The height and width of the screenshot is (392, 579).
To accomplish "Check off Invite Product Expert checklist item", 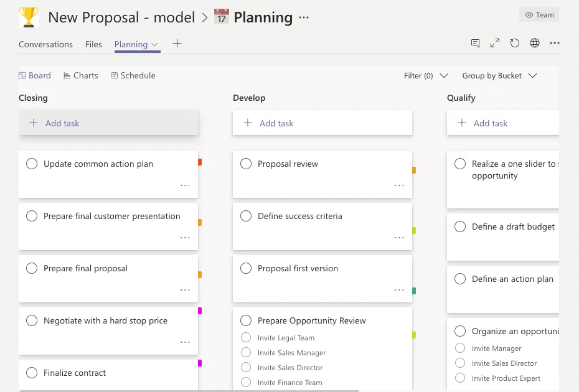I will (460, 378).
